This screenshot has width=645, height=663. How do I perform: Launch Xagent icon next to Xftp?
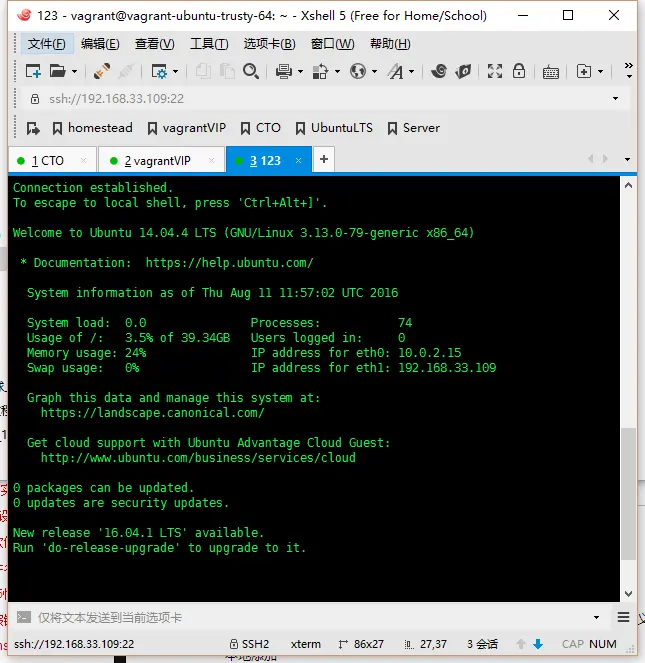pos(463,71)
